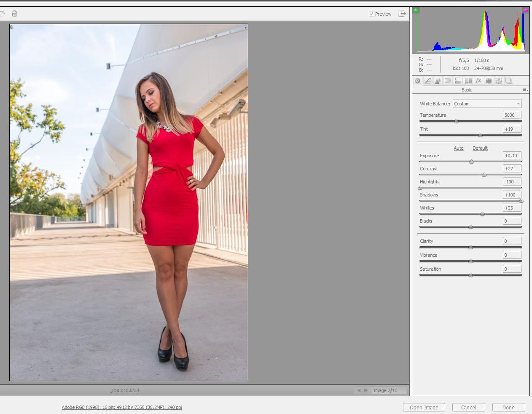Click the Temperature value field 5600

click(512, 115)
